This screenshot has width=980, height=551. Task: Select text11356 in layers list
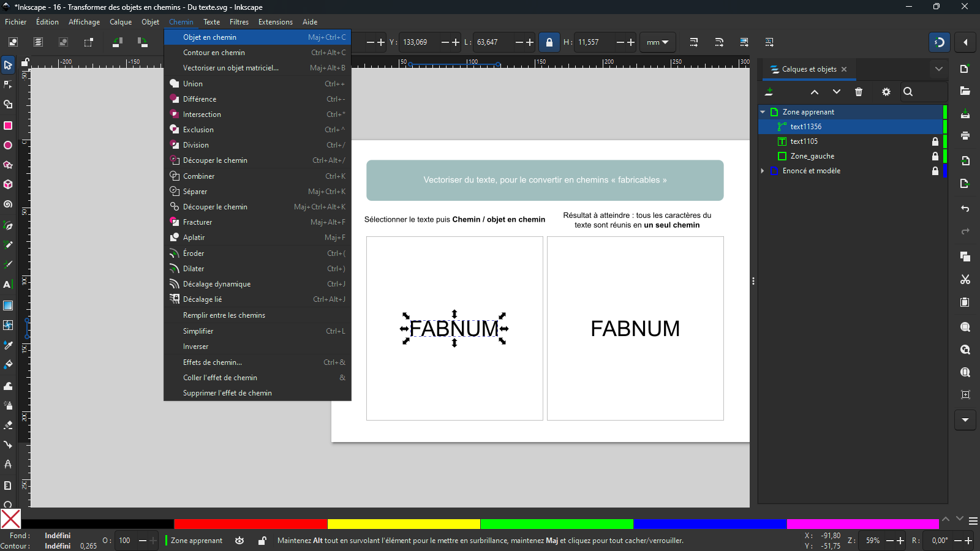click(805, 127)
